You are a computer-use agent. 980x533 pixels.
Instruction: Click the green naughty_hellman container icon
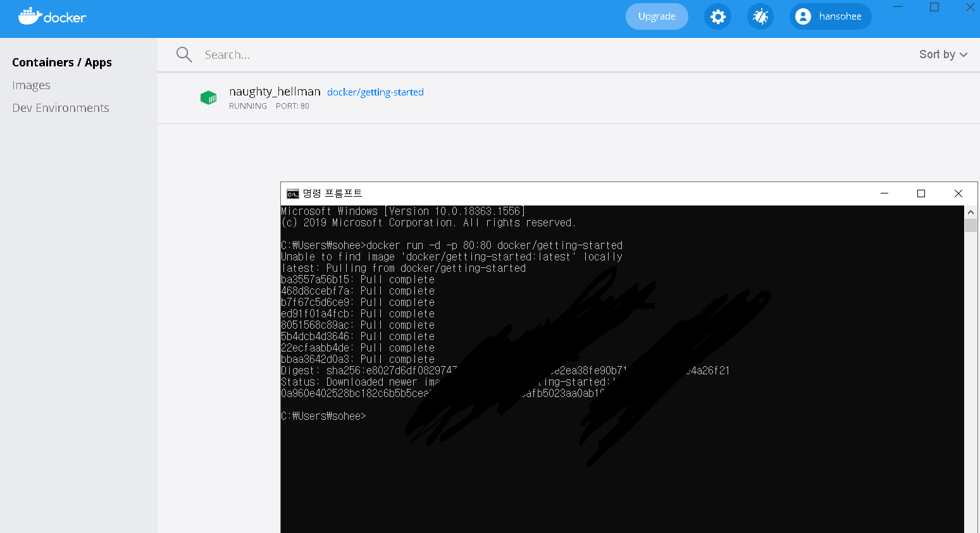tap(208, 98)
